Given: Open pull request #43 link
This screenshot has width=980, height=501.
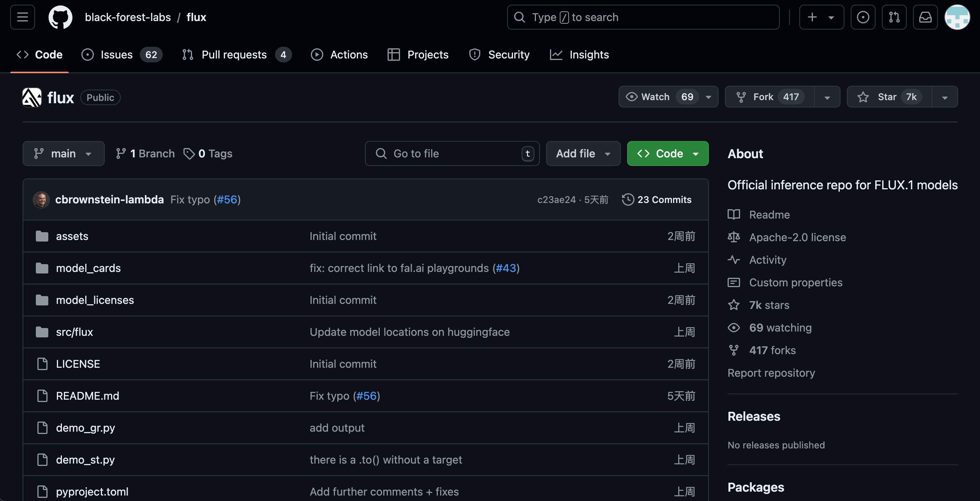Looking at the screenshot, I should 506,268.
